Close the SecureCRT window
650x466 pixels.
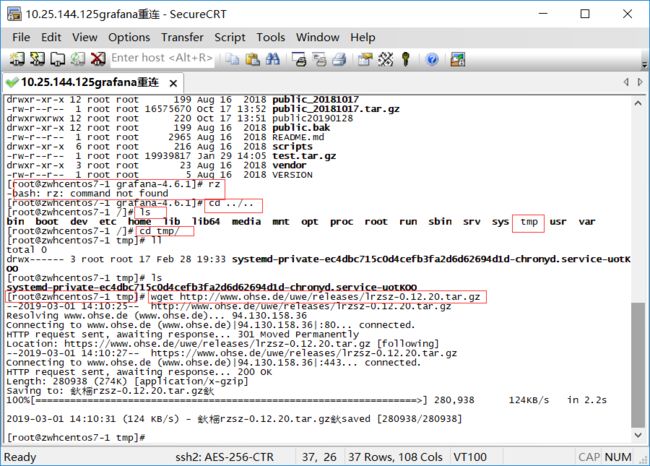click(x=628, y=14)
